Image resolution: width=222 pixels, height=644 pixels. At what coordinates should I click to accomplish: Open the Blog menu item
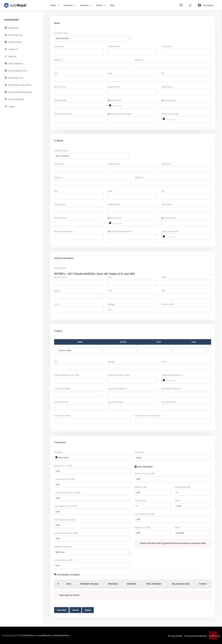pos(112,5)
